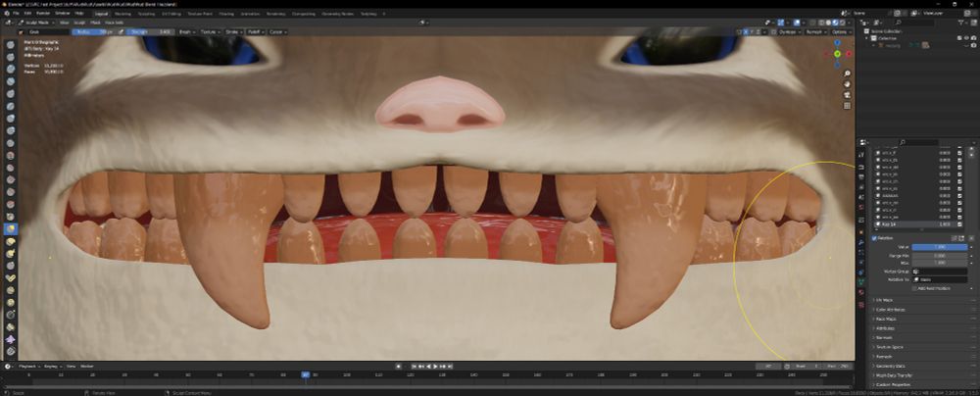Adjust the brush Strength slider
The width and height of the screenshot is (980, 396).
tap(150, 31)
